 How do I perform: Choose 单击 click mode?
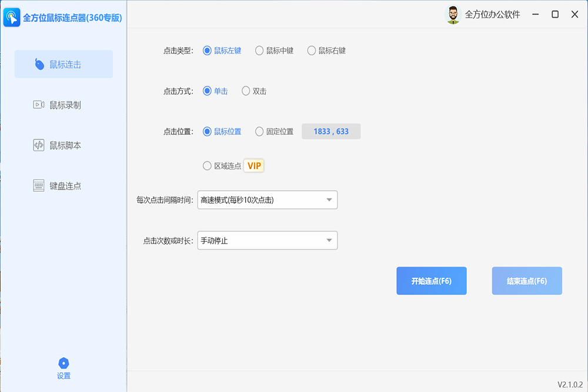point(215,91)
